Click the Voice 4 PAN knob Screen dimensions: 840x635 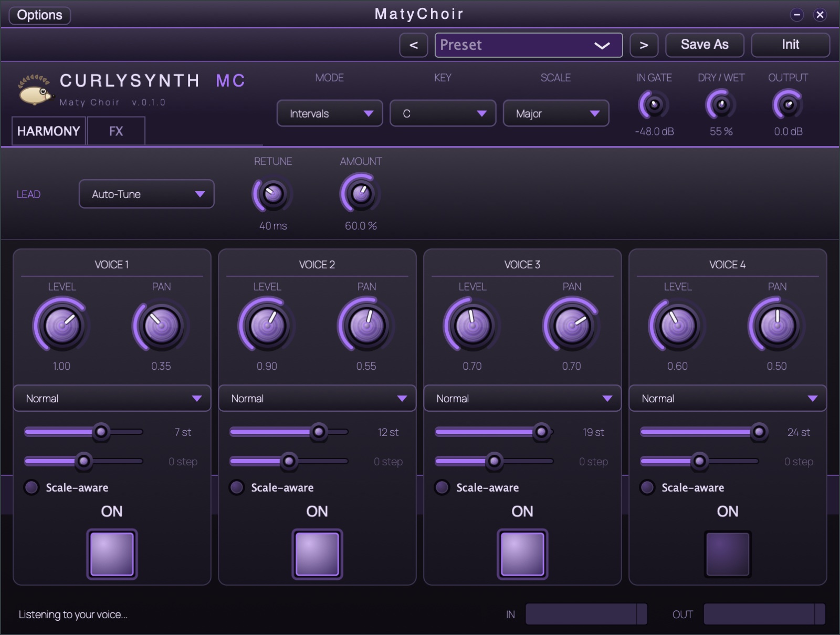pos(777,325)
